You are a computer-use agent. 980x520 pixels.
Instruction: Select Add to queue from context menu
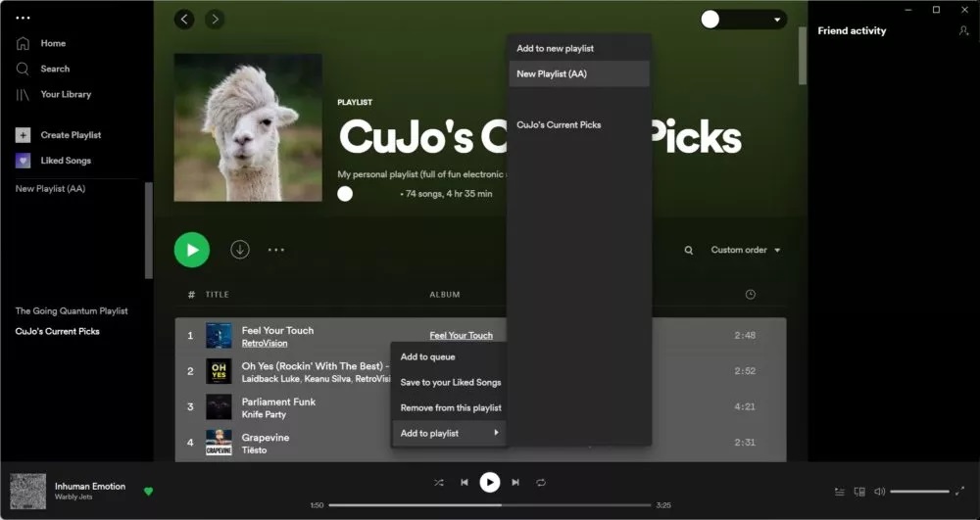tap(427, 357)
